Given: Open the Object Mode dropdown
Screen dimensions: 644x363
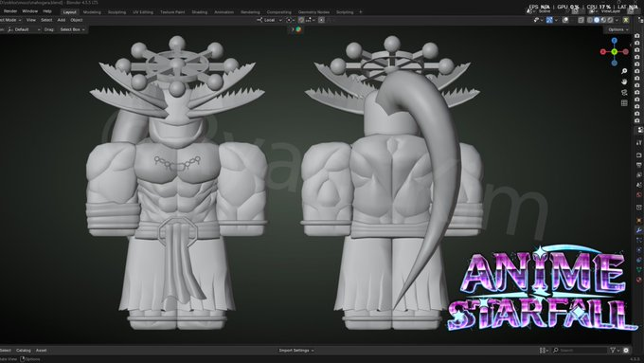Looking at the screenshot, I should [x=10, y=20].
